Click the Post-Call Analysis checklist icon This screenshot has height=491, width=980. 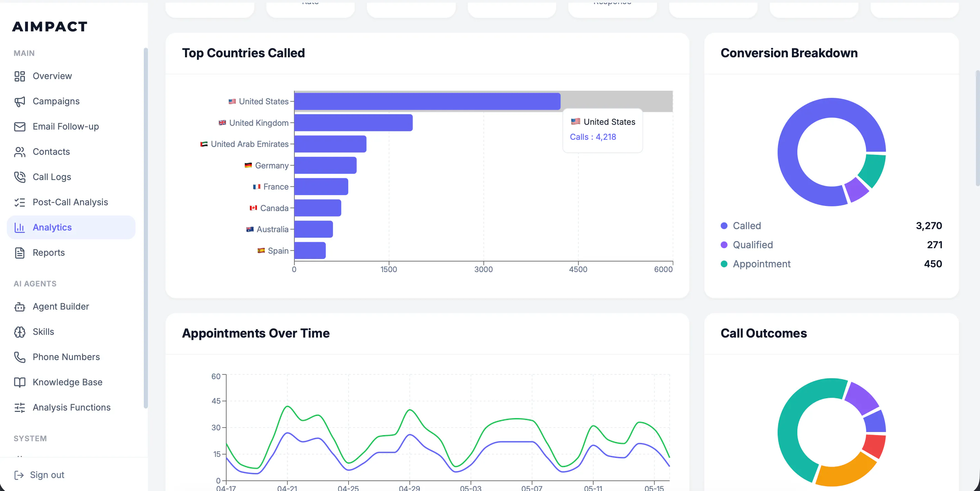click(19, 202)
